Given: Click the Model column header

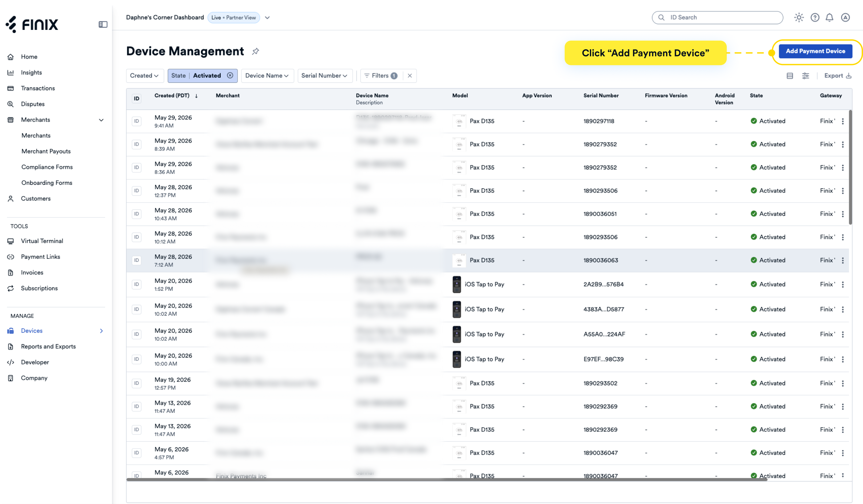Looking at the screenshot, I should coord(460,96).
